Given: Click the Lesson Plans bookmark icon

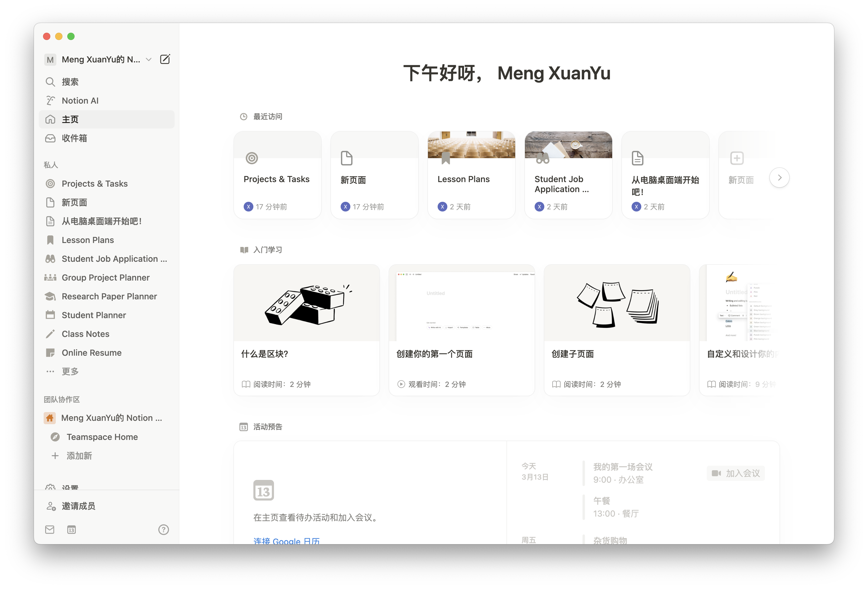Looking at the screenshot, I should 50,240.
